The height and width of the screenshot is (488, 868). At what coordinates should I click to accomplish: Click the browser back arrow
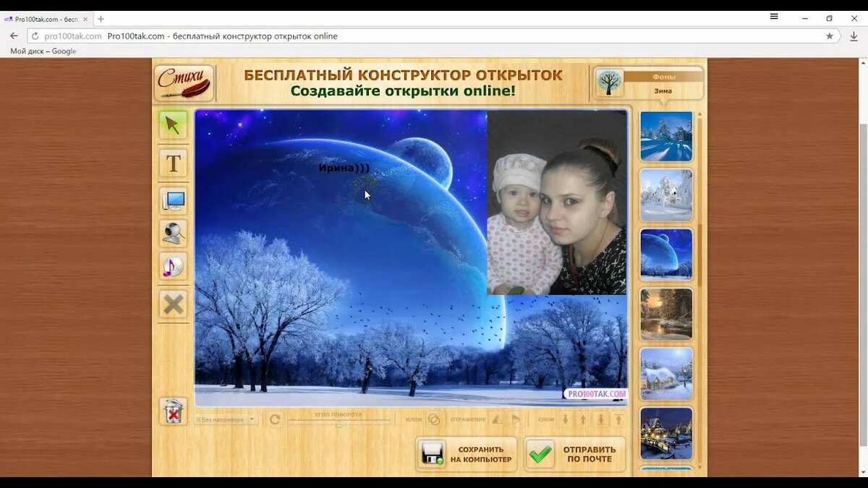click(14, 36)
